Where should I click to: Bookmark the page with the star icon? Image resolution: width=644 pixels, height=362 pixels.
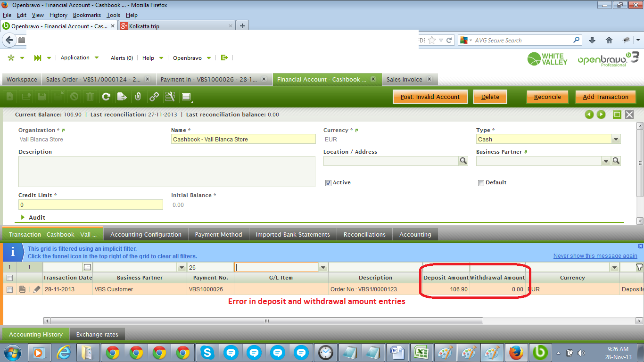[432, 41]
